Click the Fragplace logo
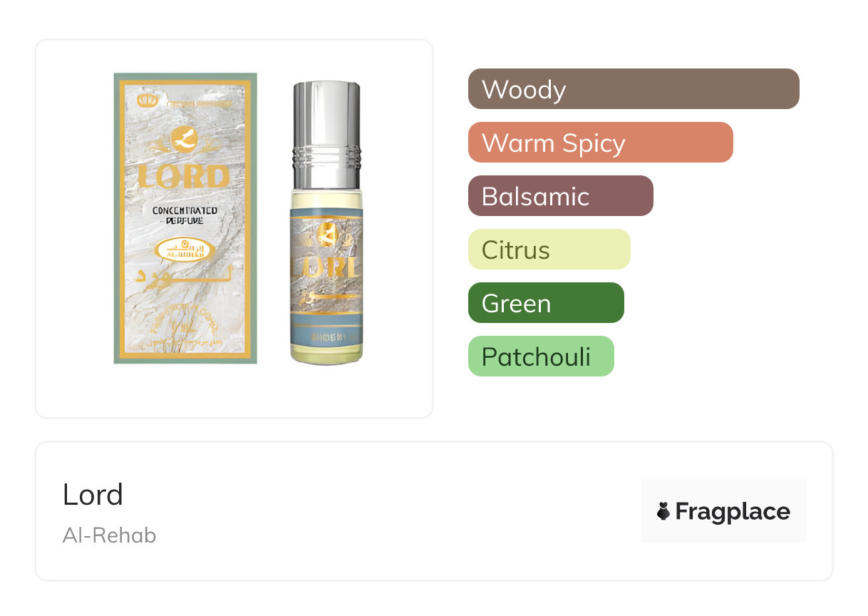Screen dimensions: 868x616 click(x=723, y=511)
